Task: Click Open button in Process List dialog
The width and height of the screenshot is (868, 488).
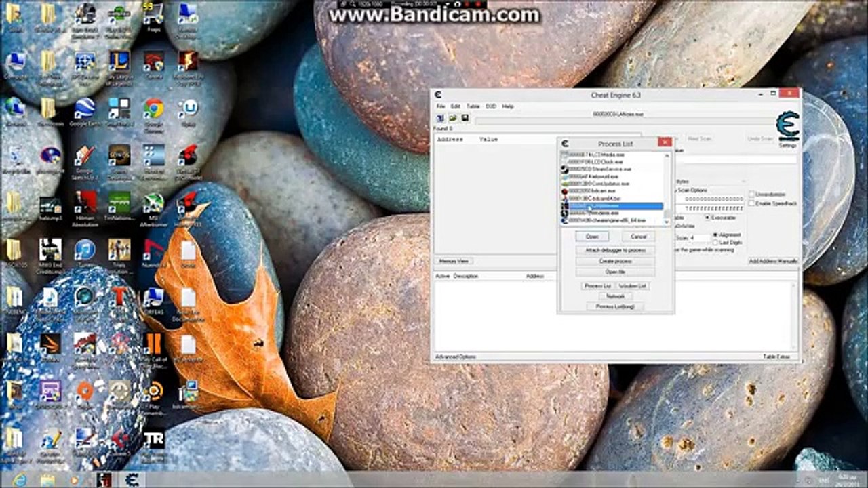Action: point(592,237)
